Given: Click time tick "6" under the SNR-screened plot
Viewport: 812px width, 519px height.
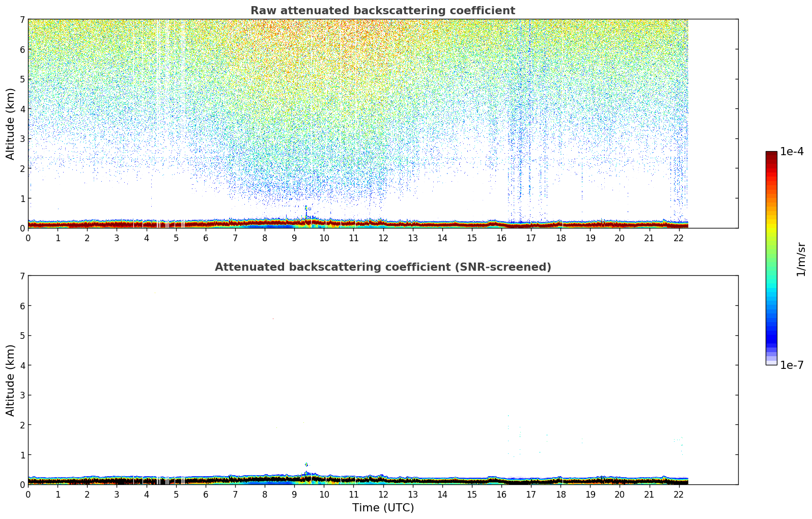Looking at the screenshot, I should (206, 495).
